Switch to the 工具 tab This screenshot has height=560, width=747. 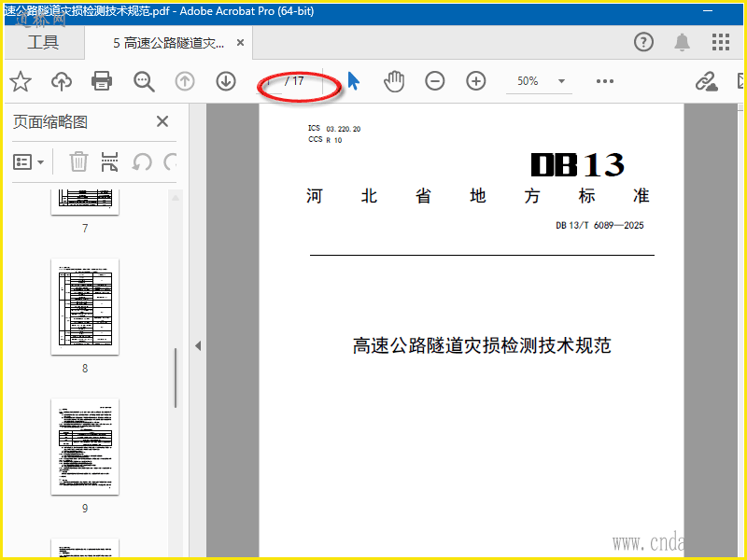pyautogui.click(x=43, y=42)
